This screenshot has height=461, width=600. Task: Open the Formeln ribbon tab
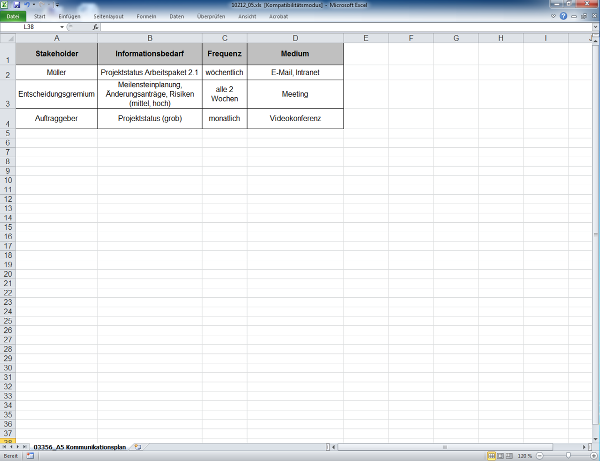coord(147,16)
